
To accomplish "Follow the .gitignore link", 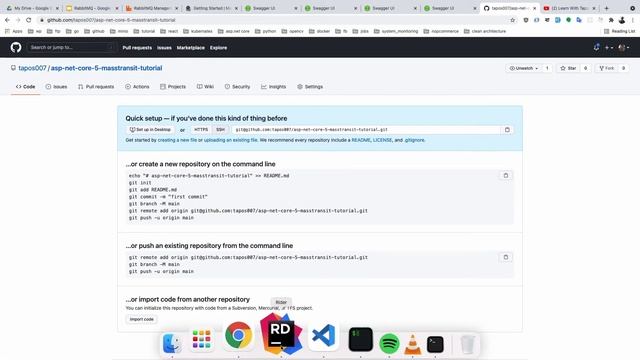I will [x=414, y=140].
